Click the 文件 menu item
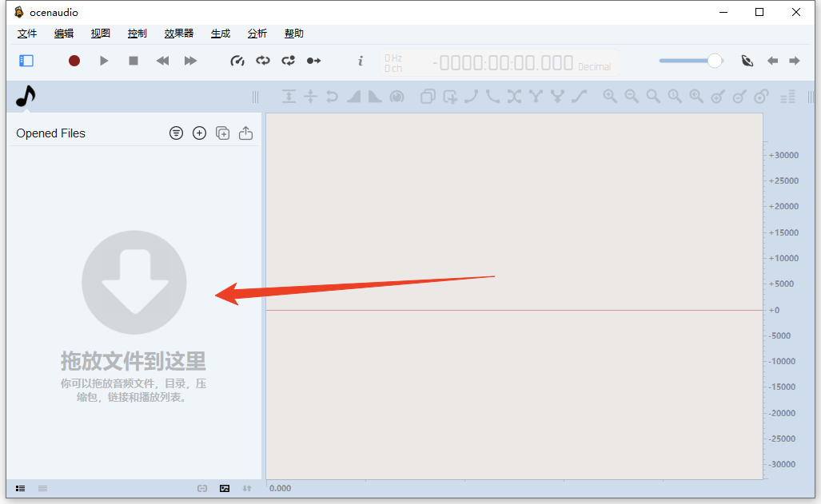The image size is (821, 504). point(26,34)
